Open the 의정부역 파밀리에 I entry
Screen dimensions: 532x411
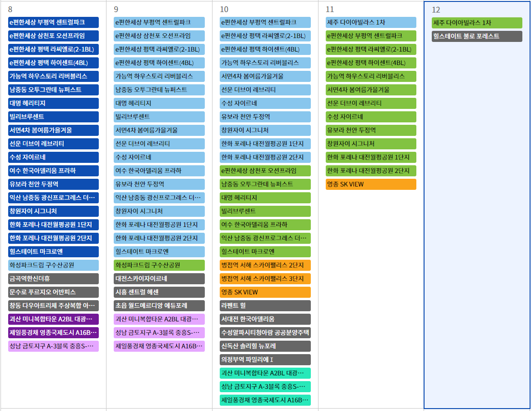(265, 359)
